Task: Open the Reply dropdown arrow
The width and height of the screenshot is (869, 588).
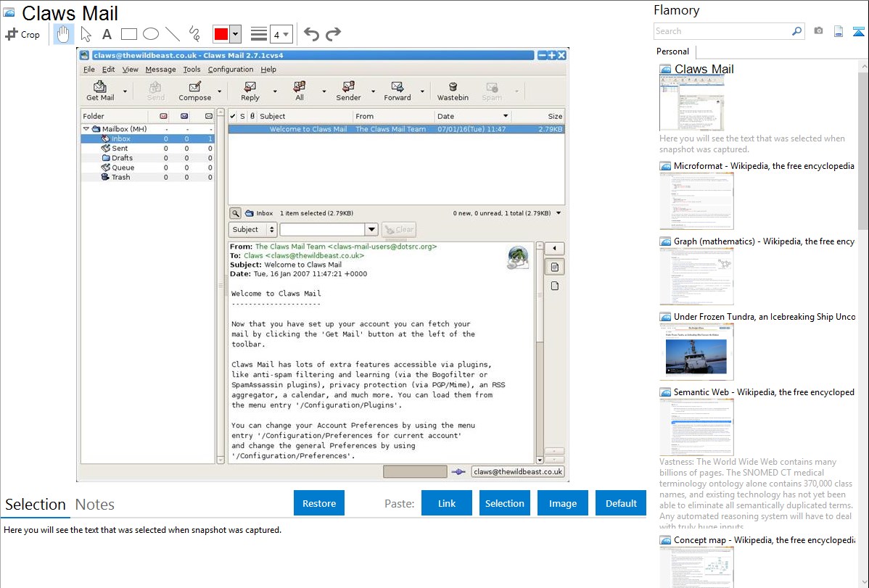Action: click(x=275, y=91)
